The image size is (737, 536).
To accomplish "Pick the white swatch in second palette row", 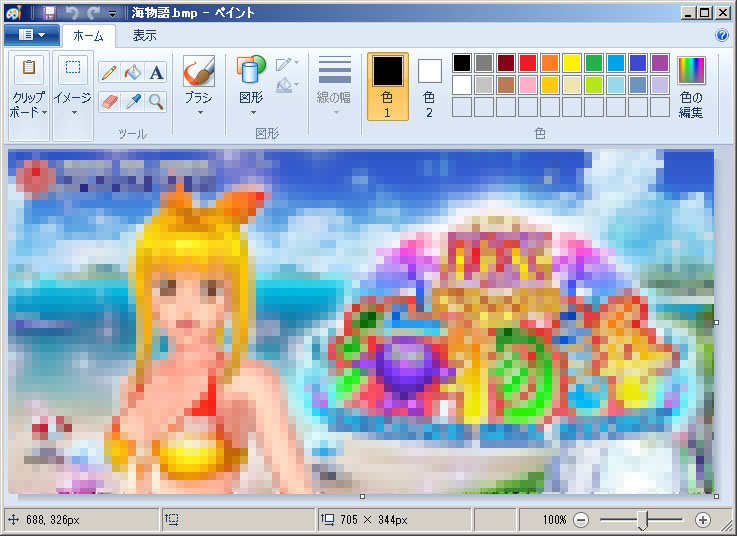I will (x=462, y=85).
